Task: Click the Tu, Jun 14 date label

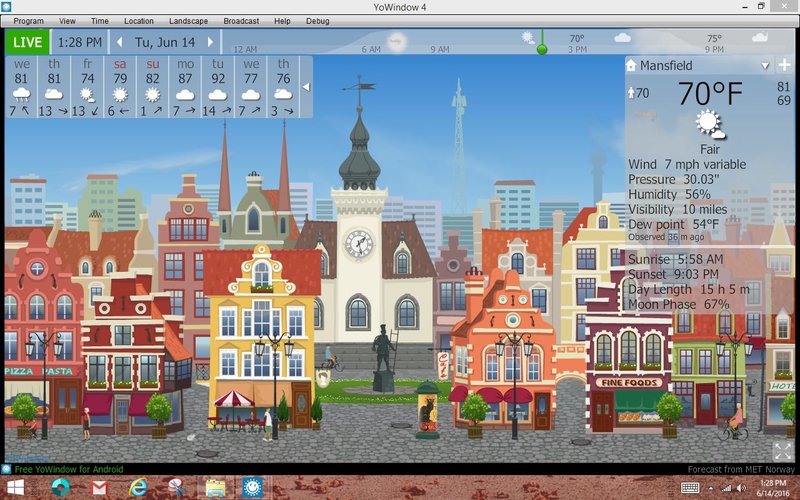Action: 165,42
